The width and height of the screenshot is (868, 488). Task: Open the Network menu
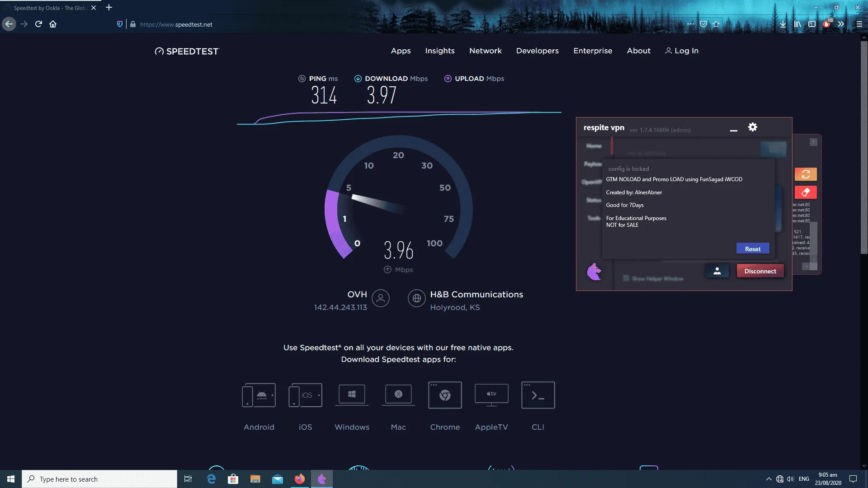tap(486, 51)
